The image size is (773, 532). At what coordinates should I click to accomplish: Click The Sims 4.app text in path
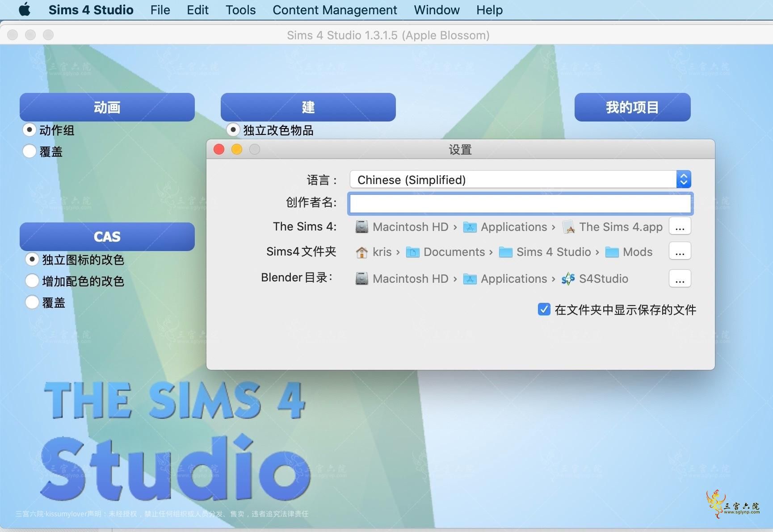pos(621,227)
